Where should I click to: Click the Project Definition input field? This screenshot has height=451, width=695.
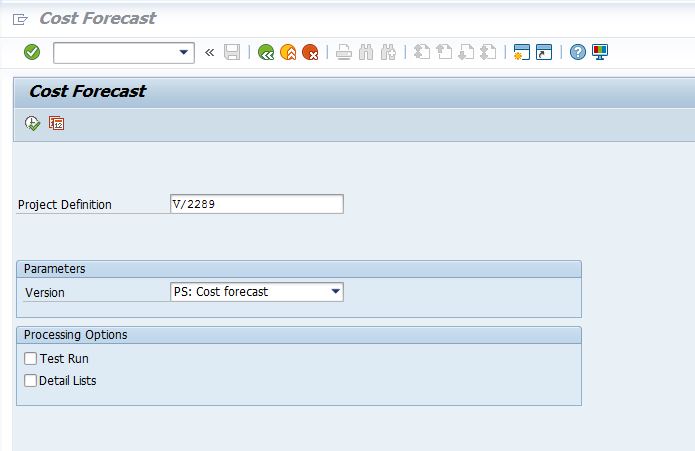pyautogui.click(x=257, y=204)
